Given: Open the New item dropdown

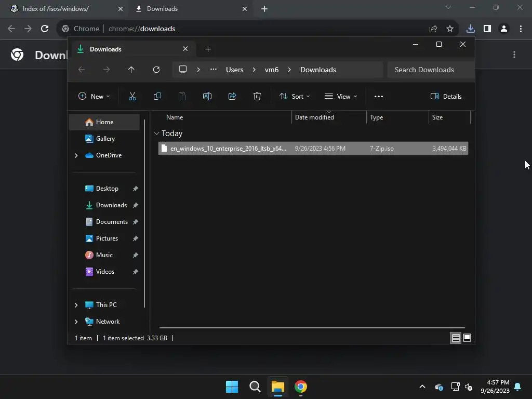Looking at the screenshot, I should pos(94,96).
